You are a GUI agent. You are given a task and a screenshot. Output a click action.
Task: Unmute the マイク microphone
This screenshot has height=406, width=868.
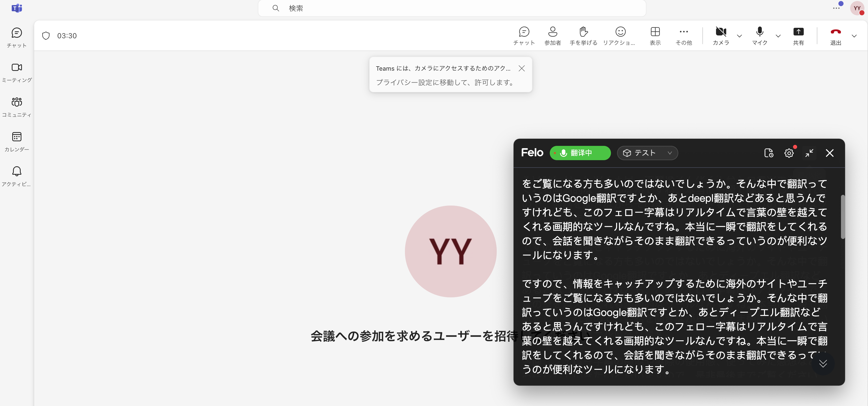pyautogui.click(x=759, y=35)
